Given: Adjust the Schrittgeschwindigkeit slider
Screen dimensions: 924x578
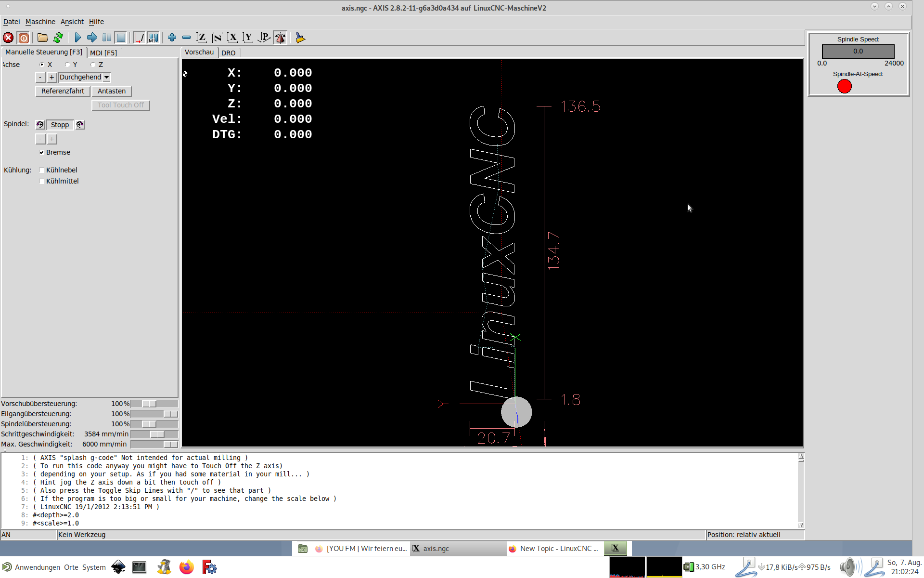Looking at the screenshot, I should [154, 434].
